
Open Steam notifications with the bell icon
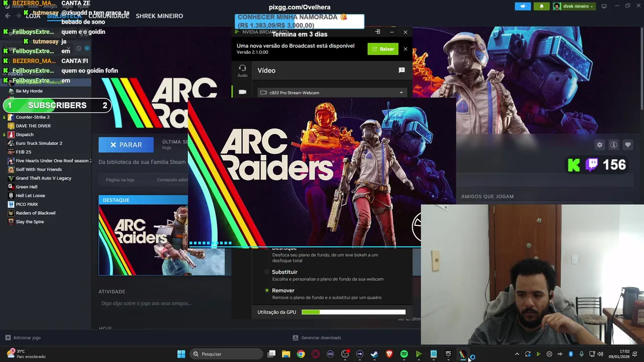541,7
